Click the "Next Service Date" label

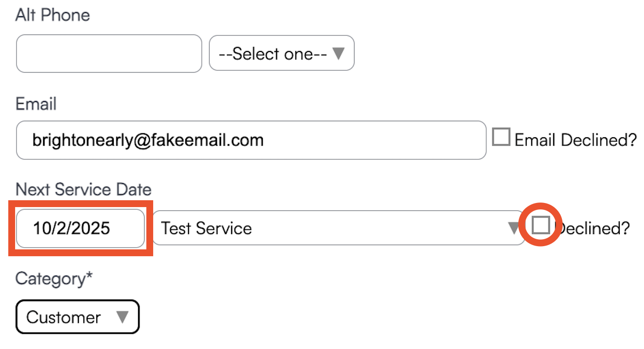coord(83,190)
